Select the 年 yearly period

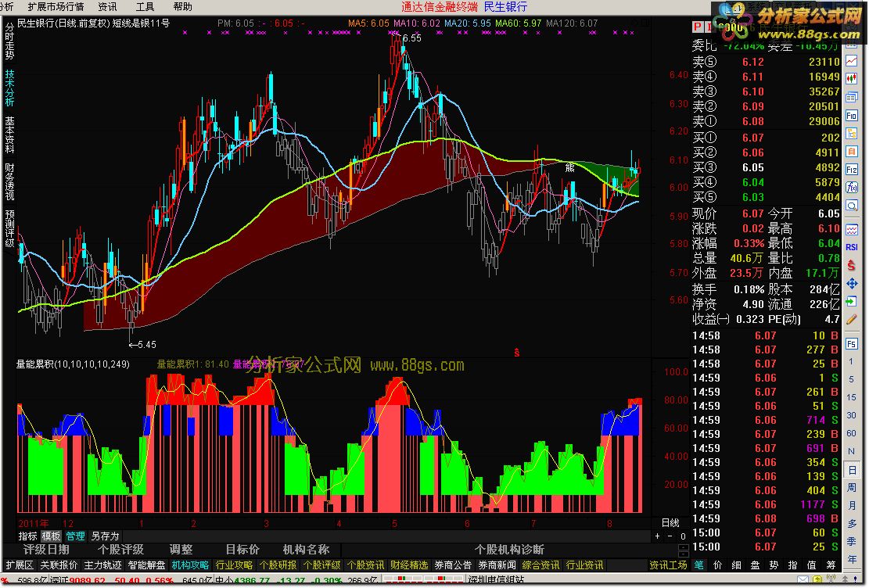(851, 558)
